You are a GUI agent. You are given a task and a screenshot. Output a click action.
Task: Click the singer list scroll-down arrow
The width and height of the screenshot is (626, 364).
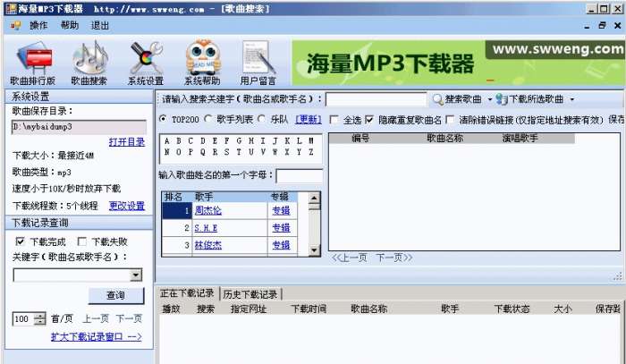click(x=314, y=250)
